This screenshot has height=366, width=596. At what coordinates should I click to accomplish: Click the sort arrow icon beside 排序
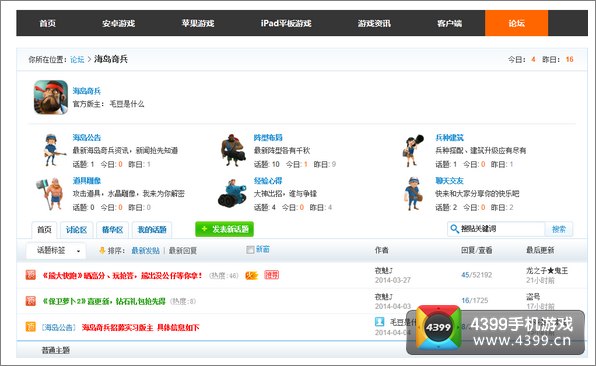(102, 250)
